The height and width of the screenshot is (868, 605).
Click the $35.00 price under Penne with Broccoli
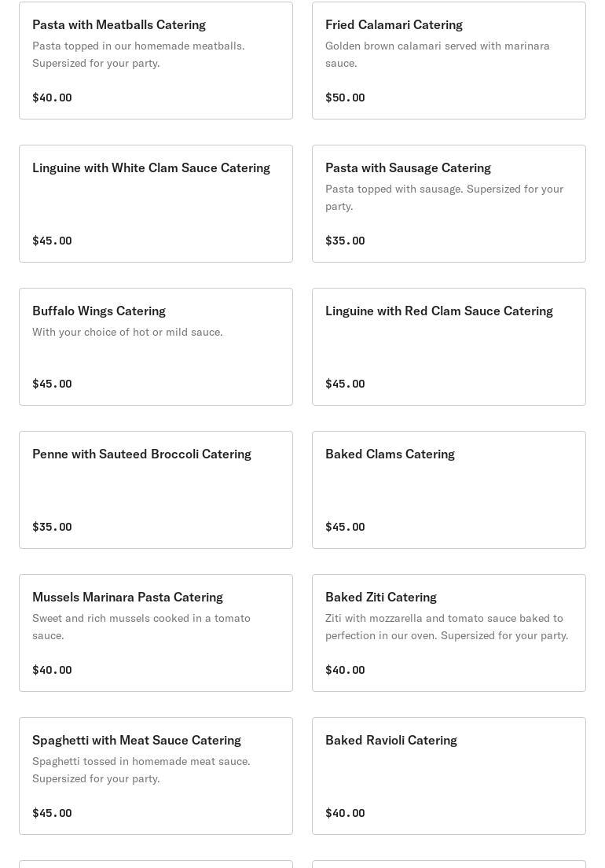[x=52, y=527]
